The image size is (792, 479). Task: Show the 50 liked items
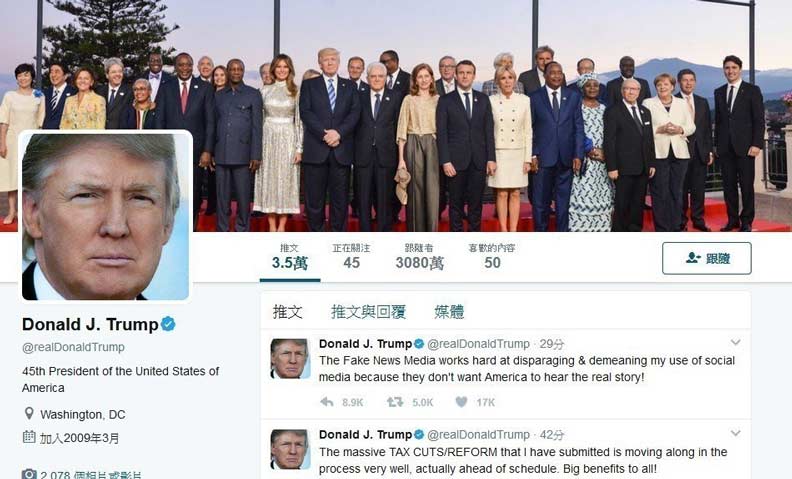click(x=491, y=257)
